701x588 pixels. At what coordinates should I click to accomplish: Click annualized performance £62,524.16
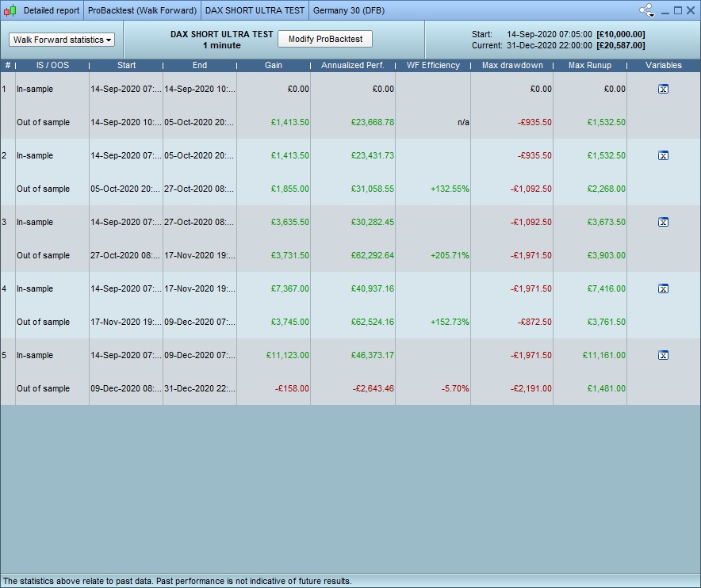click(373, 323)
